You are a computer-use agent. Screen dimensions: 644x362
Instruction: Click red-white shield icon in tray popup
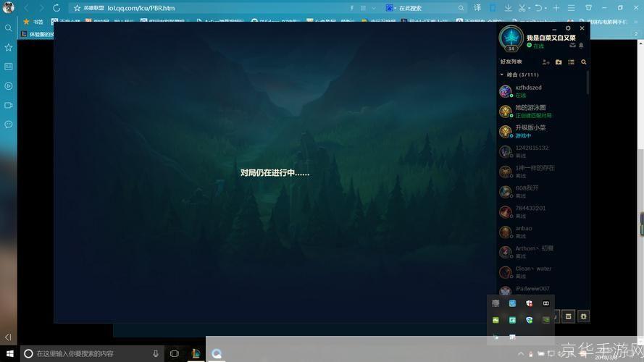pos(529,303)
